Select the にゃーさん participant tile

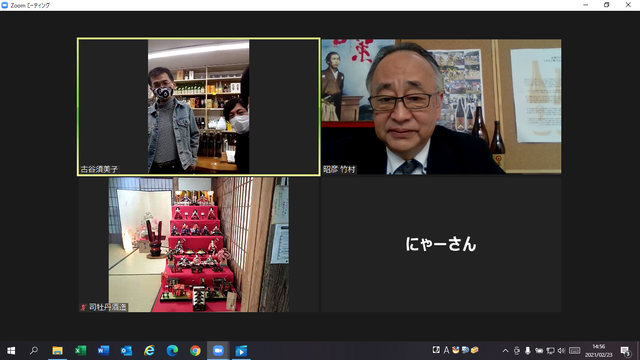point(441,244)
